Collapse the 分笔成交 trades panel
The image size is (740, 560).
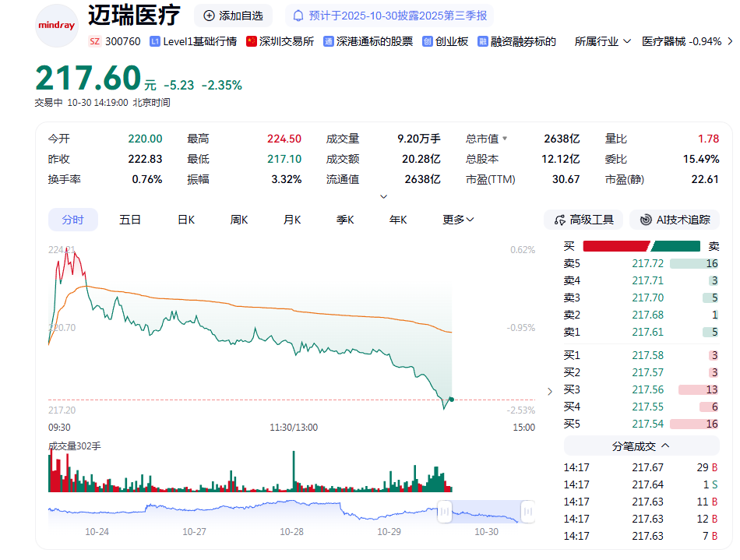click(641, 446)
